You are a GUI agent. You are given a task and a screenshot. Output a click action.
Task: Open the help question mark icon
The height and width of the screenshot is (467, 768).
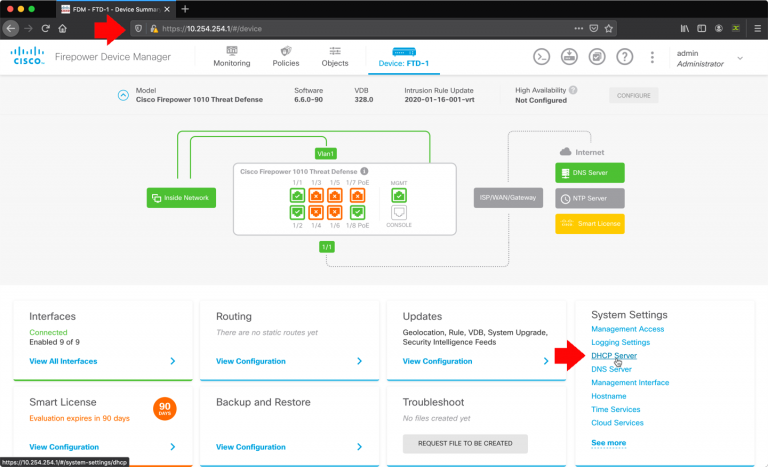tap(624, 57)
